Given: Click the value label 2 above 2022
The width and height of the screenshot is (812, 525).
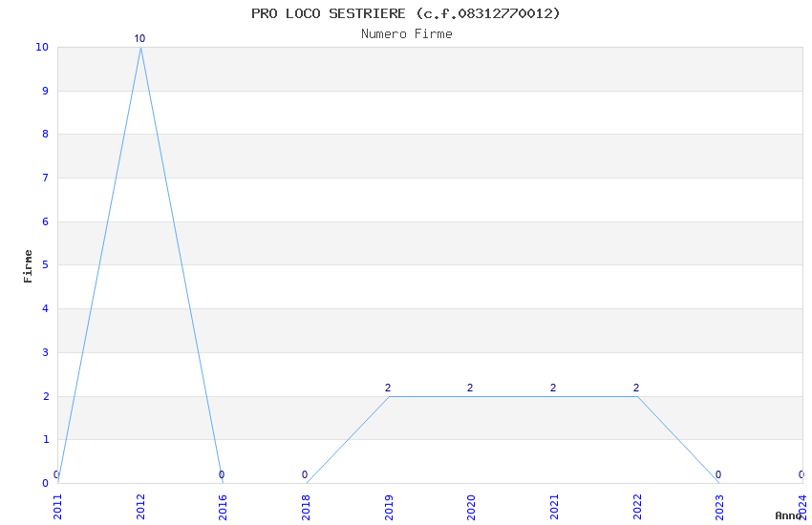Looking at the screenshot, I should click(636, 388).
